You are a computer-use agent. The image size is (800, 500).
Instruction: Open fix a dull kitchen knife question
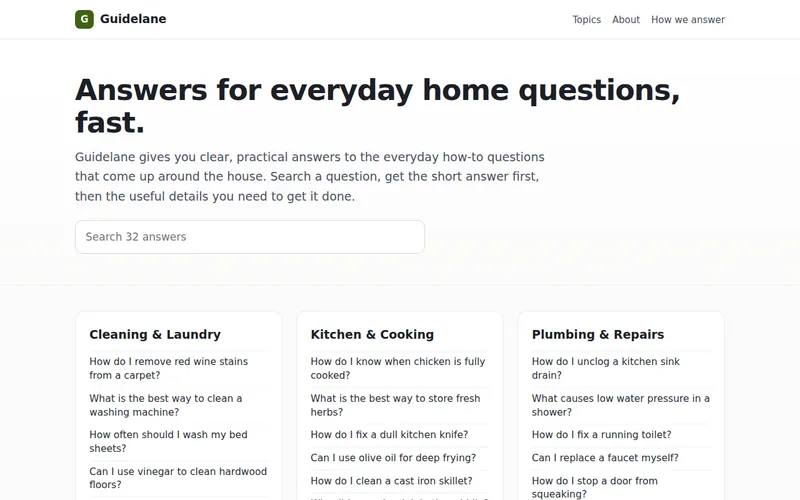[x=389, y=435]
